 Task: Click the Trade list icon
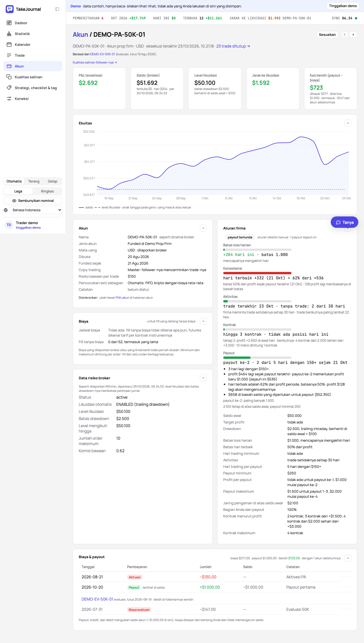[x=9, y=55]
